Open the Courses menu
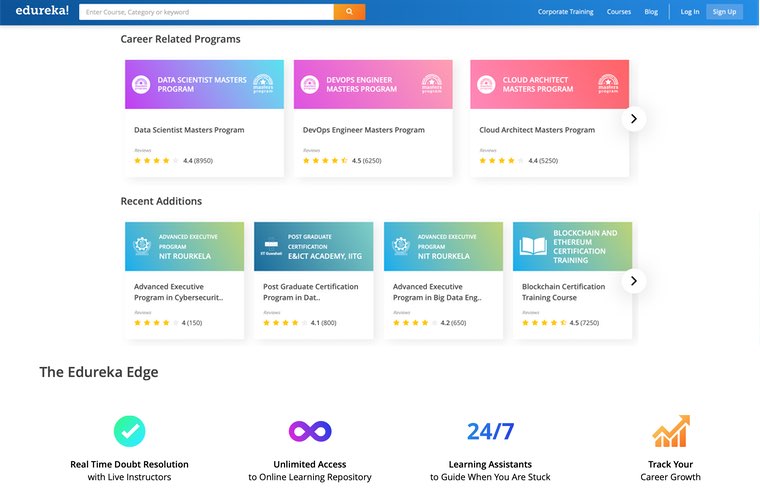760x500 pixels. pos(618,12)
